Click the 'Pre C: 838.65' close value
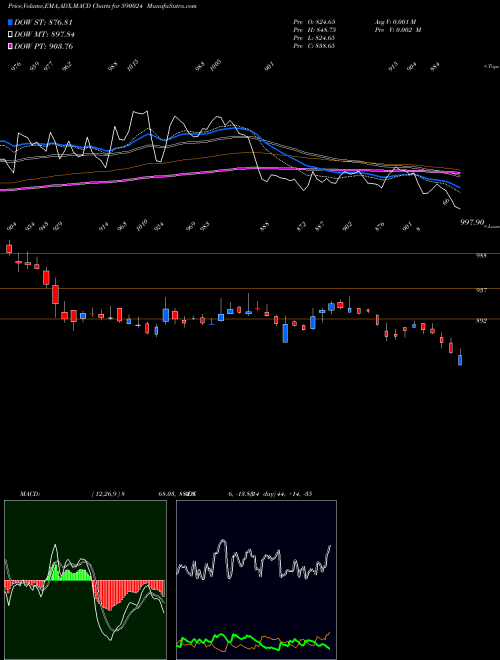 tap(314, 46)
